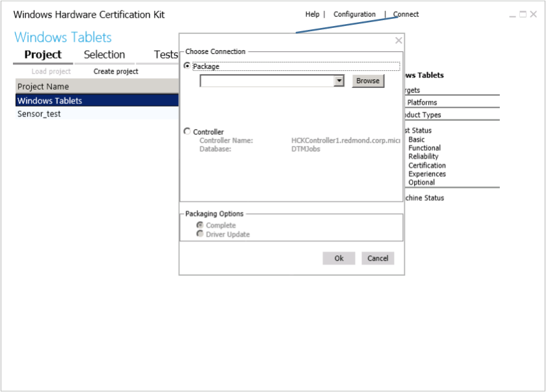Maximize the Windows Hardware Certification Kit window
The image size is (546, 392).
(523, 14)
